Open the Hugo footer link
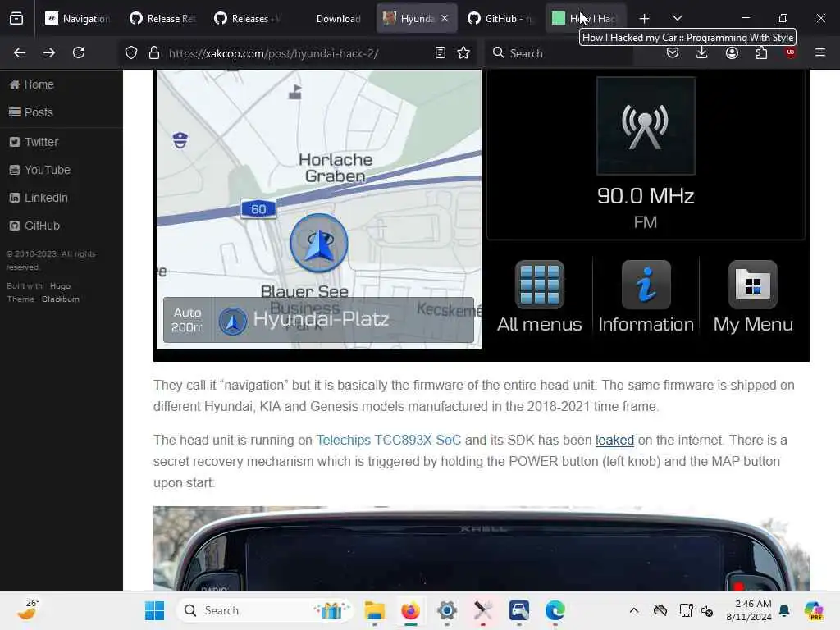The image size is (840, 630). pyautogui.click(x=60, y=286)
